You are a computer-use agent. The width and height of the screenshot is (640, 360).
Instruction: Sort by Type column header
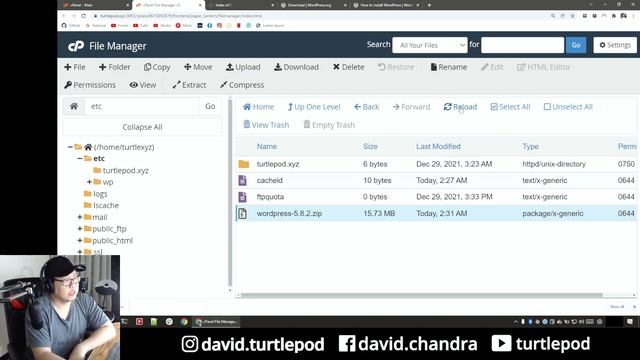[x=530, y=147]
